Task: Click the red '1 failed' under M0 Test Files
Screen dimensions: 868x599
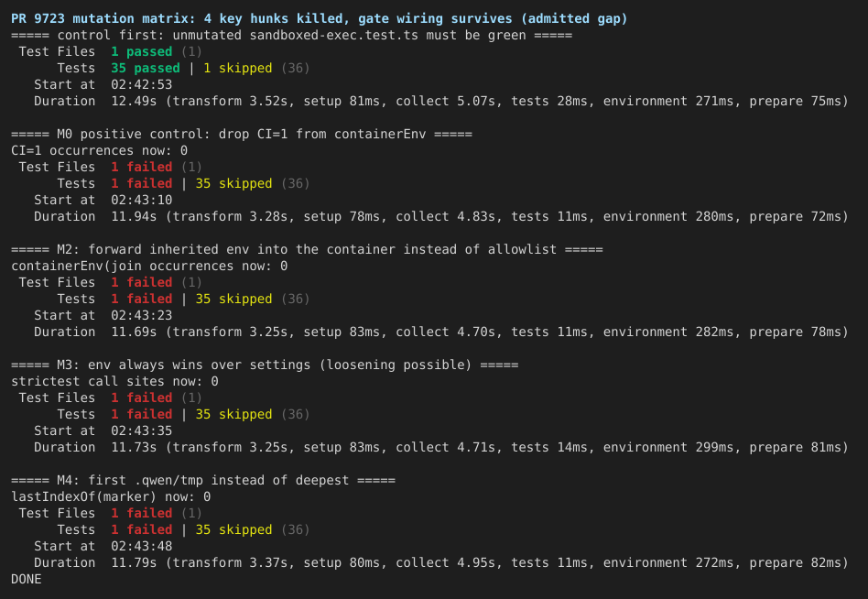Action: [142, 168]
